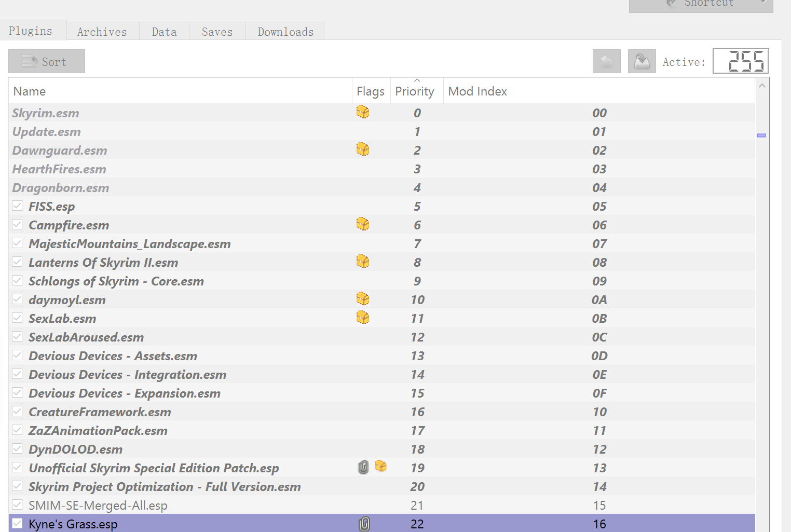791x532 pixels.
Task: Click the archive flag icon for SexLab.esm
Action: pyautogui.click(x=363, y=318)
